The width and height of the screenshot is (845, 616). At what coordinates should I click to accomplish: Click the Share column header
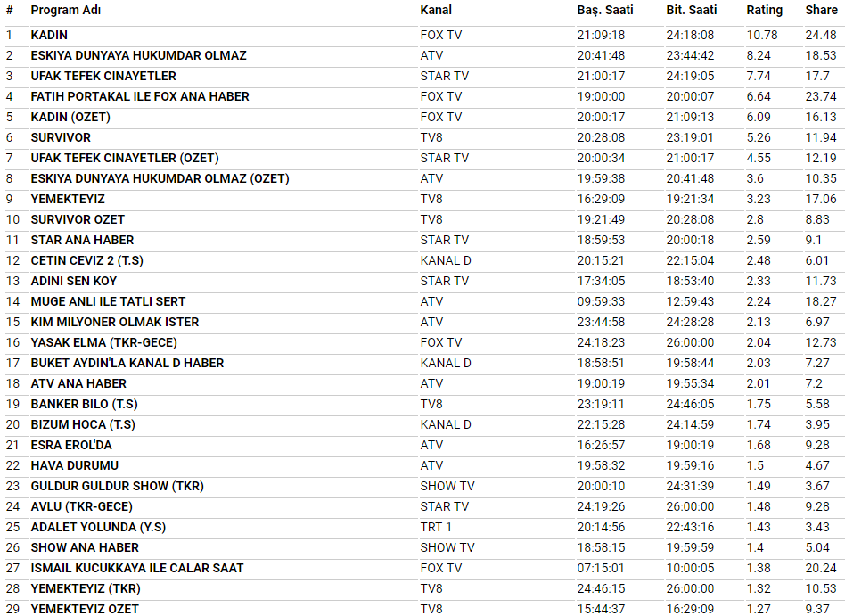pos(821,10)
